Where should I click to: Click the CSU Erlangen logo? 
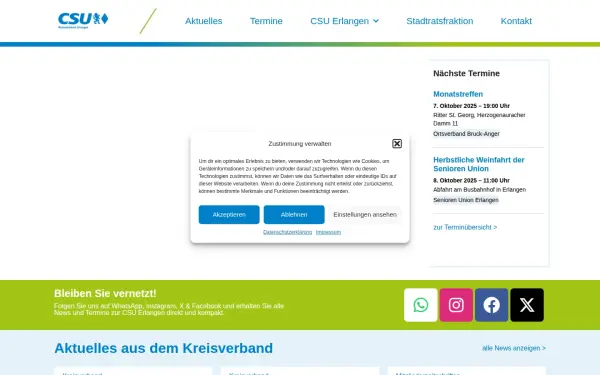point(83,21)
